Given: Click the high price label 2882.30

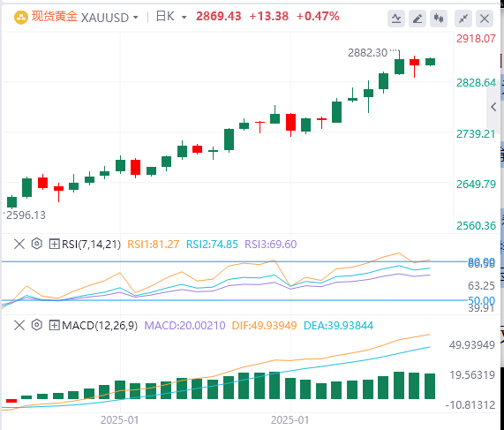Looking at the screenshot, I should (367, 53).
